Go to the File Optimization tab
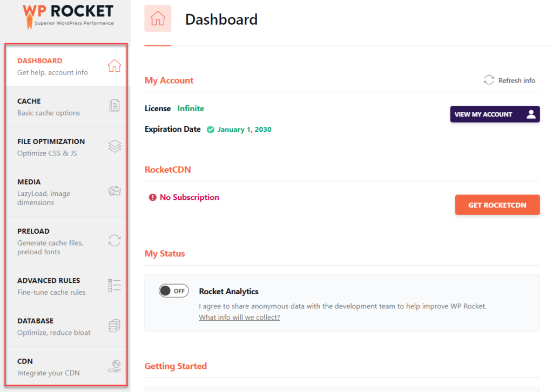This screenshot has width=553, height=392. (x=66, y=147)
